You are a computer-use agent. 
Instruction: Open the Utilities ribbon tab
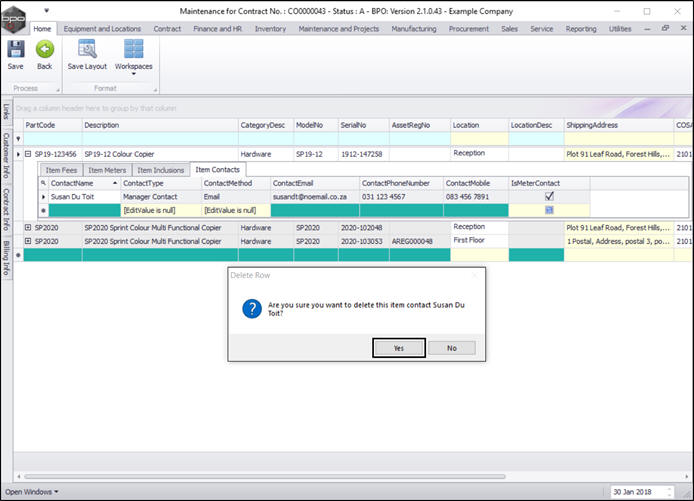tap(620, 29)
